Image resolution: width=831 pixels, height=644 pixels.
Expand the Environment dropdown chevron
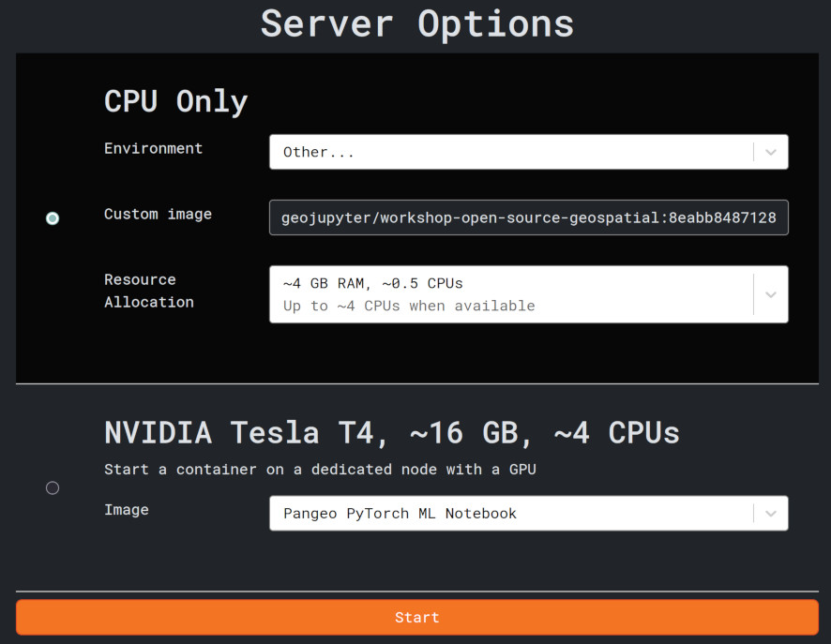pos(770,152)
